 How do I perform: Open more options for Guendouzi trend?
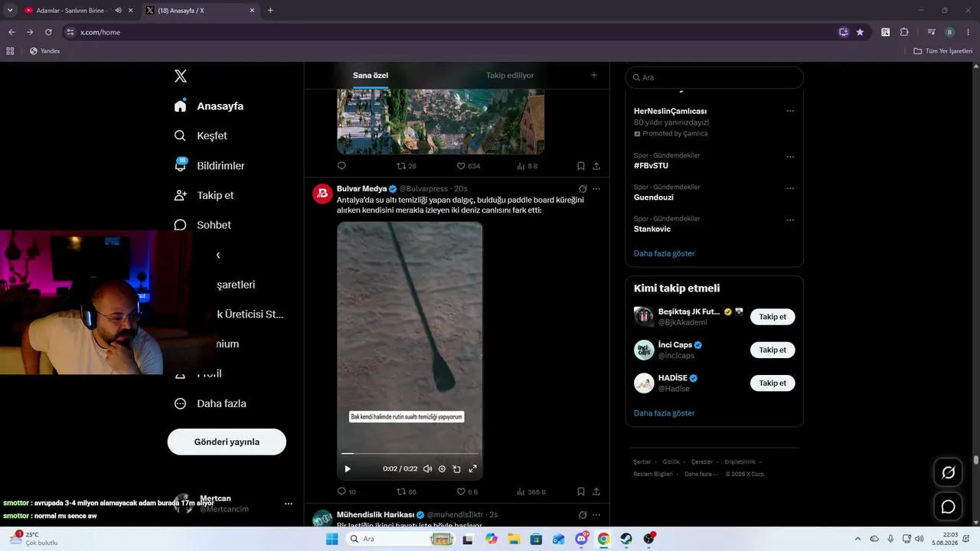pyautogui.click(x=790, y=188)
